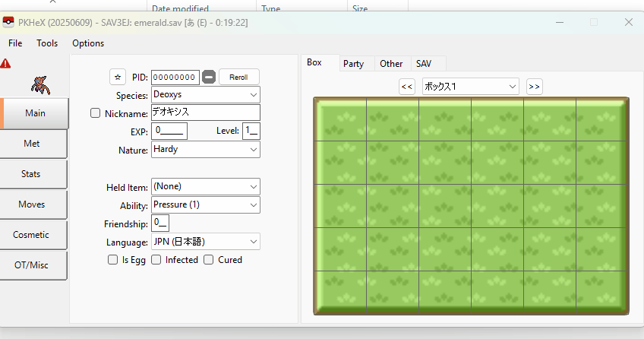
Task: Open the Held Item dropdown
Action: 205,186
